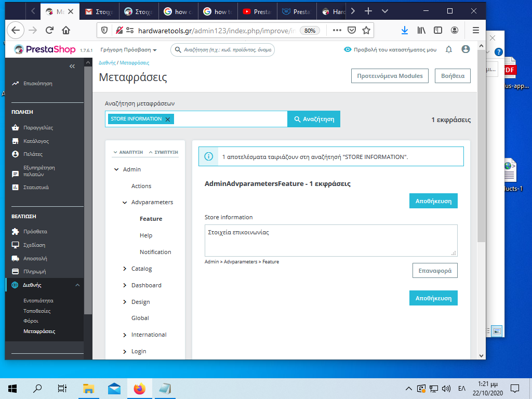
Task: Bookmark this page with the star icon
Action: pos(366,31)
